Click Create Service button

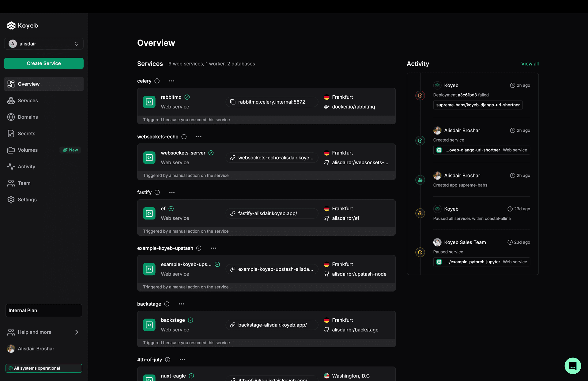(44, 63)
